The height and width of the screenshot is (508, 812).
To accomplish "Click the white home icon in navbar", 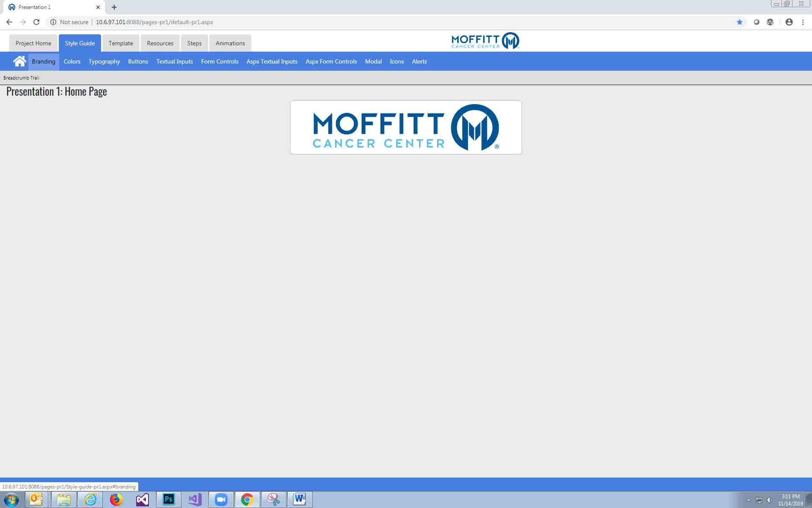I will click(19, 61).
